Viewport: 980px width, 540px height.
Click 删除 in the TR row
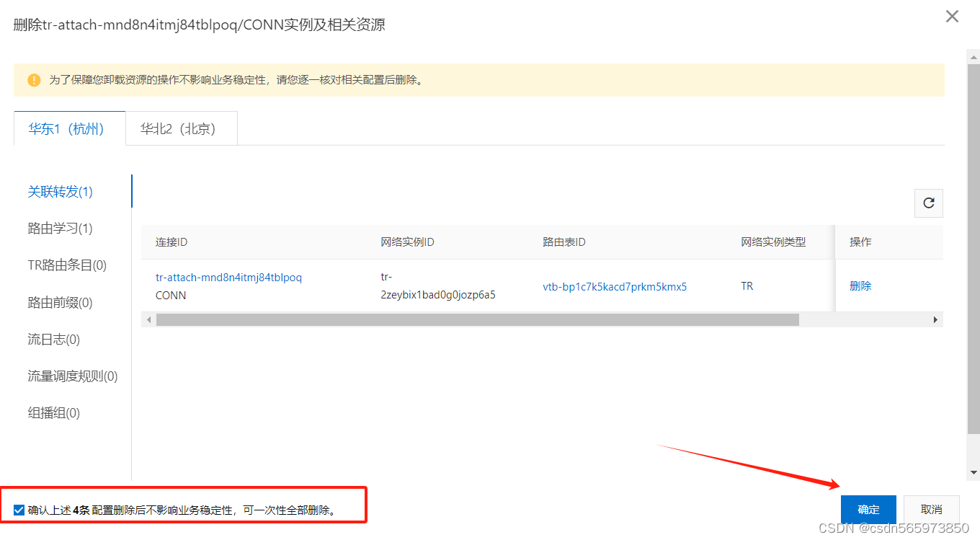(x=860, y=286)
